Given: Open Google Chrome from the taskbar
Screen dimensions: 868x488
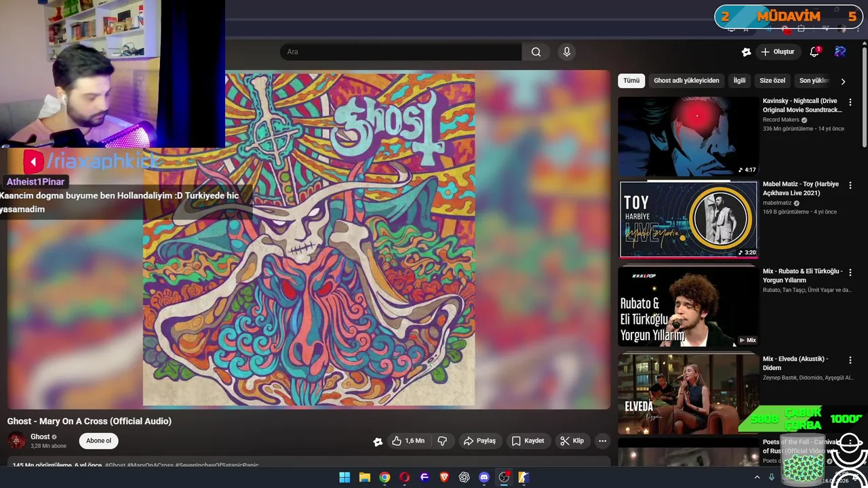Looking at the screenshot, I should click(384, 477).
